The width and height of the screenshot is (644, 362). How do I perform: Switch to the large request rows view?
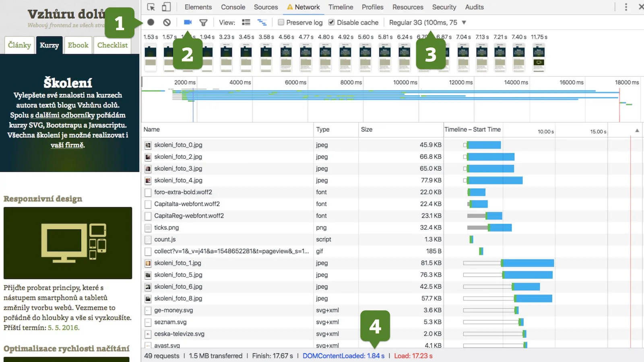point(246,23)
